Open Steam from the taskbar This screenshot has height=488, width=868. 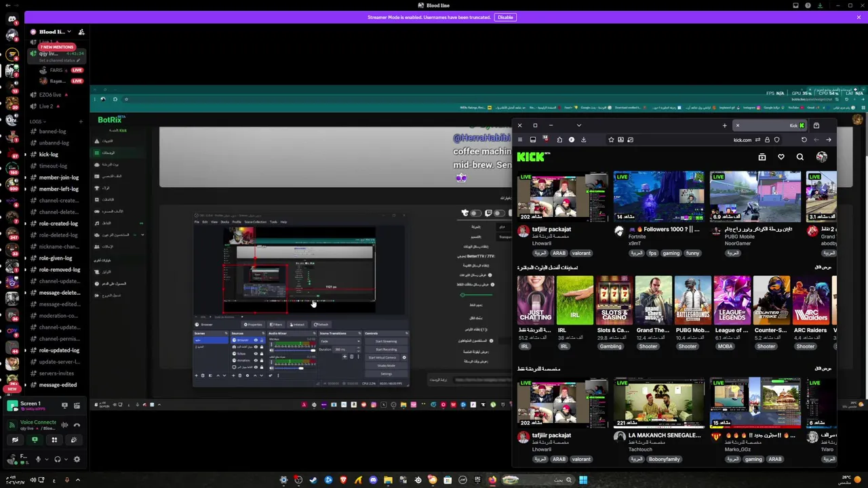tap(313, 480)
